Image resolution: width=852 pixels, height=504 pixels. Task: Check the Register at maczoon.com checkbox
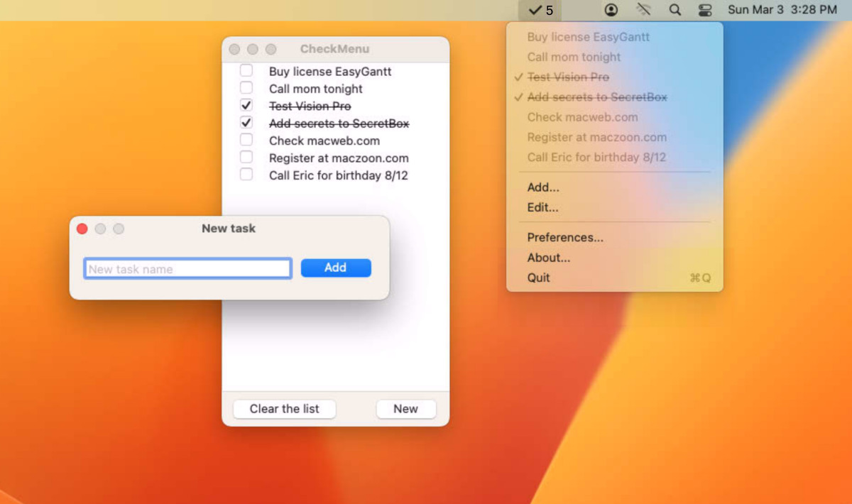click(x=246, y=157)
